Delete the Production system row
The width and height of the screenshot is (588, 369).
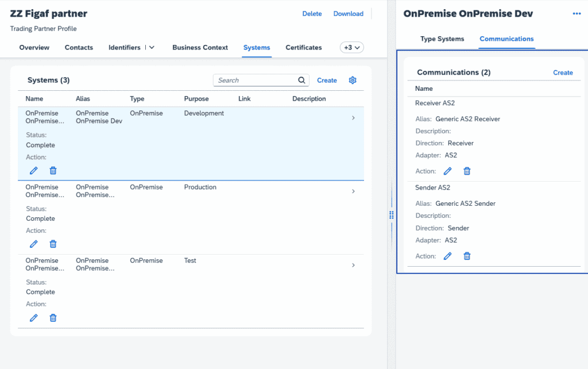53,244
